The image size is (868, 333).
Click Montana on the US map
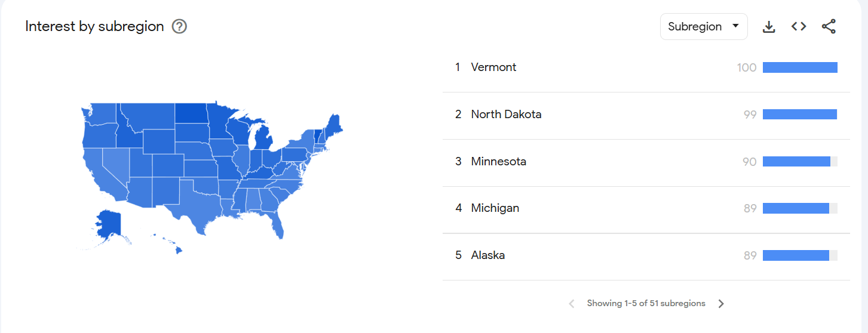coord(146,116)
